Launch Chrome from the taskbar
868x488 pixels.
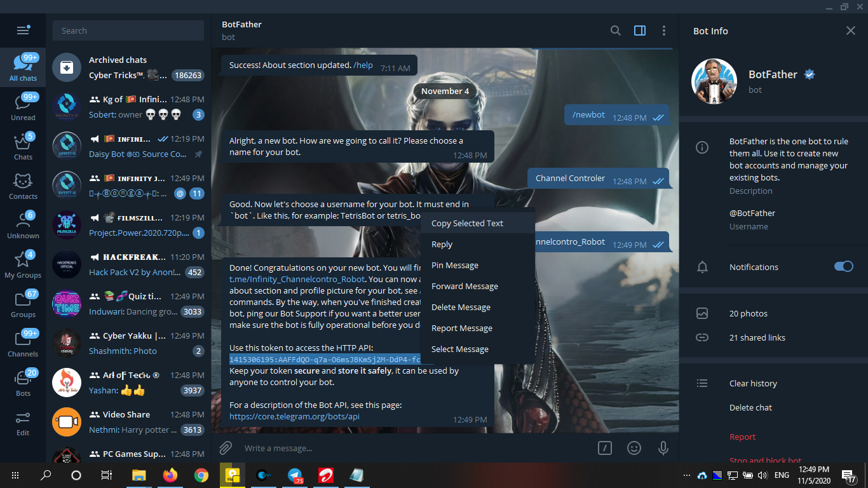coord(201,475)
